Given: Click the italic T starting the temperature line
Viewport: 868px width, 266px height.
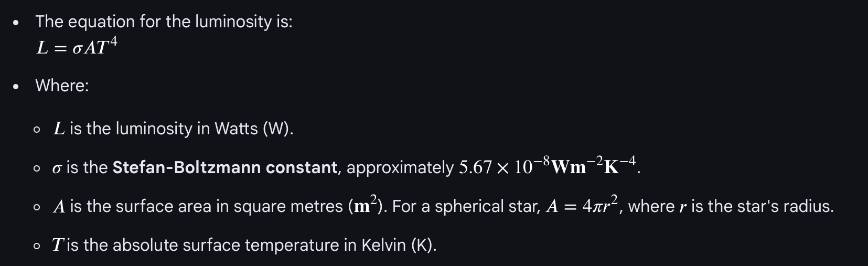Looking at the screenshot, I should pyautogui.click(x=58, y=245).
